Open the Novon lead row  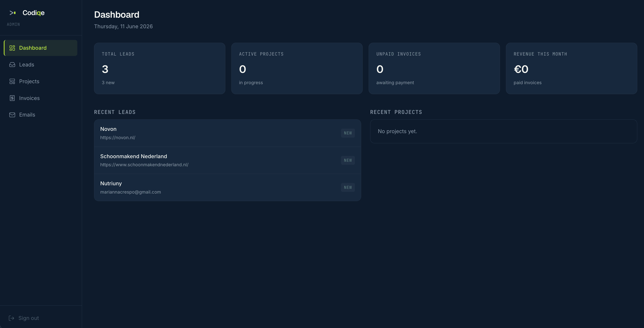tap(228, 133)
